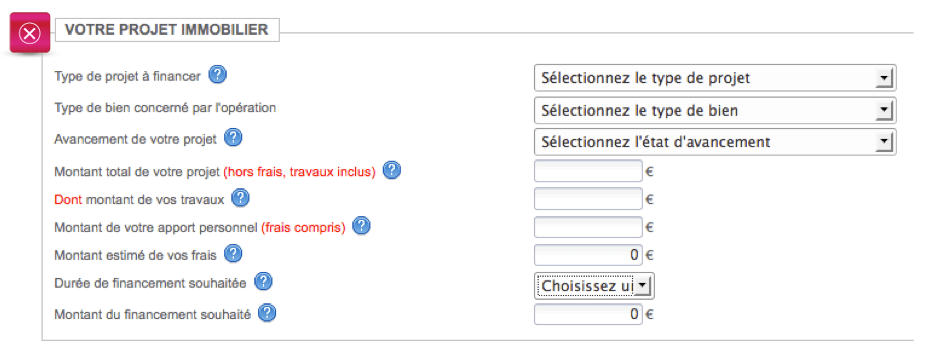Click the pink circled X icon
945x363 pixels.
(x=30, y=33)
